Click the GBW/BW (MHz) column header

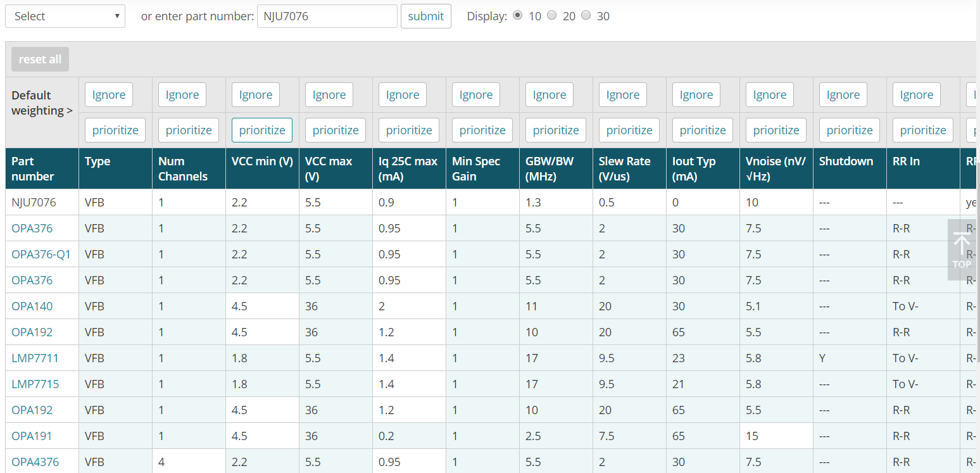pyautogui.click(x=549, y=168)
